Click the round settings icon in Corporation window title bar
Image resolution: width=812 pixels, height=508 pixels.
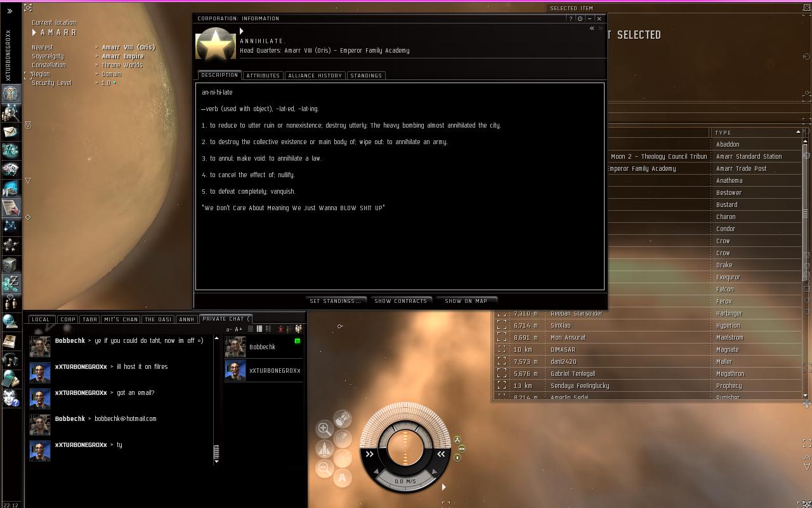(x=580, y=18)
